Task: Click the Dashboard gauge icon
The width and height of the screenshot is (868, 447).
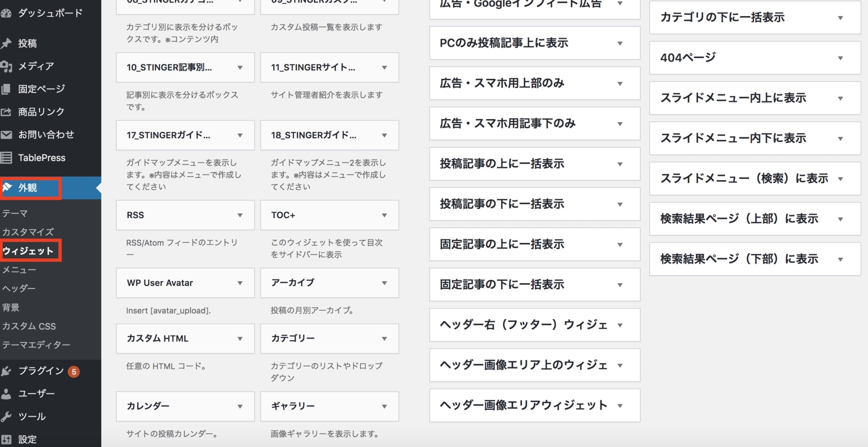Action: tap(6, 13)
